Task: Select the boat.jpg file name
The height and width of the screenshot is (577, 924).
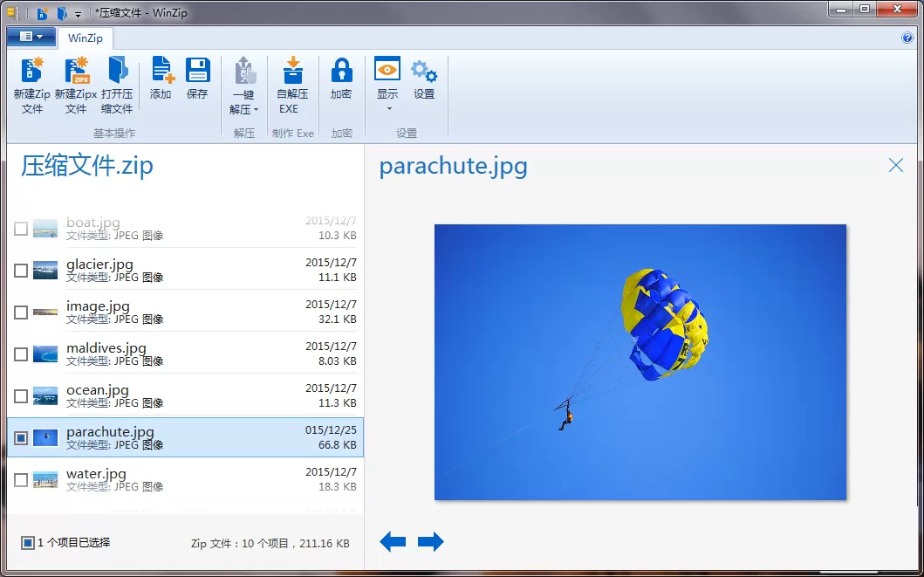Action: tap(93, 223)
